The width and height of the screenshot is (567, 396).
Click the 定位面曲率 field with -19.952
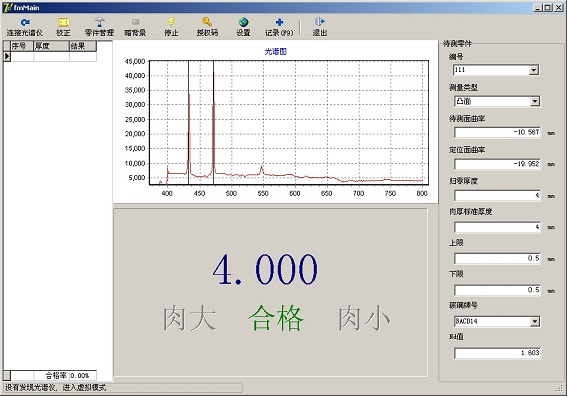click(x=497, y=164)
